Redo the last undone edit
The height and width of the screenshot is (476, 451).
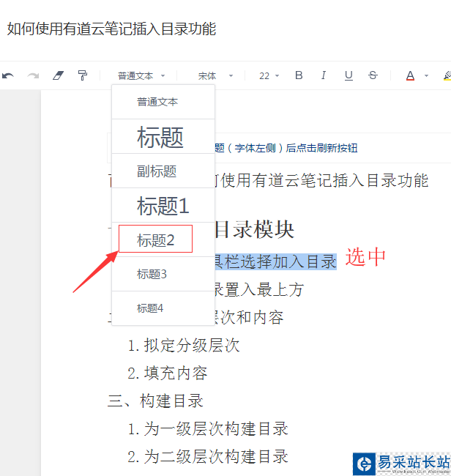(33, 75)
